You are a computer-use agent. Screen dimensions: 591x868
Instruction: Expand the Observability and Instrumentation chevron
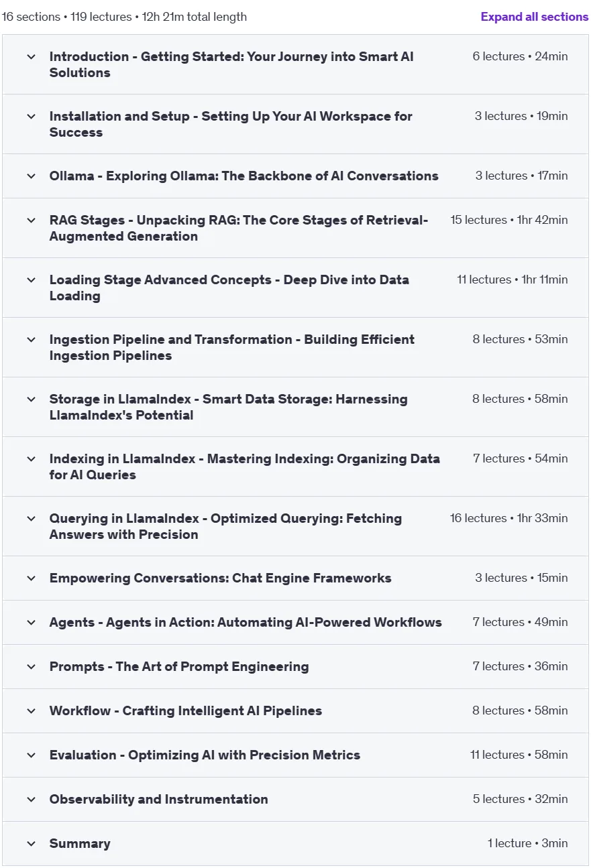tap(31, 800)
